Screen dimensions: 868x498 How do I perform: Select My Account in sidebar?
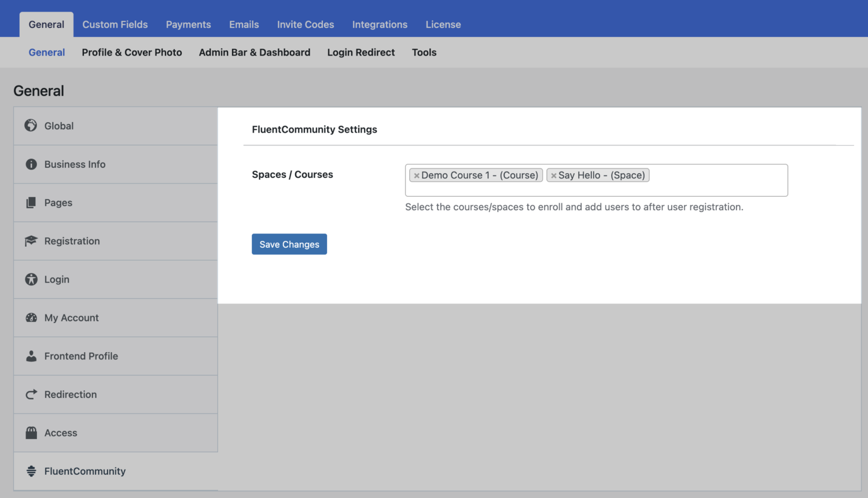[x=116, y=318]
